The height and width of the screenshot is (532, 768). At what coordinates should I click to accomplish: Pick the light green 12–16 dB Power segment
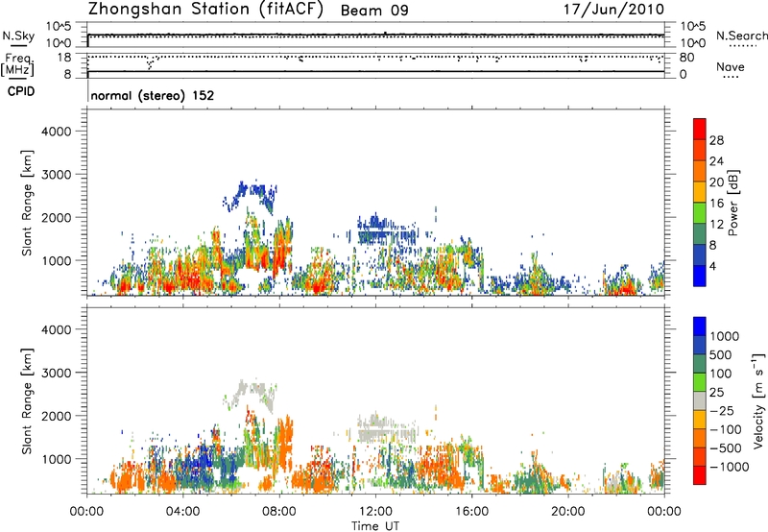click(700, 212)
